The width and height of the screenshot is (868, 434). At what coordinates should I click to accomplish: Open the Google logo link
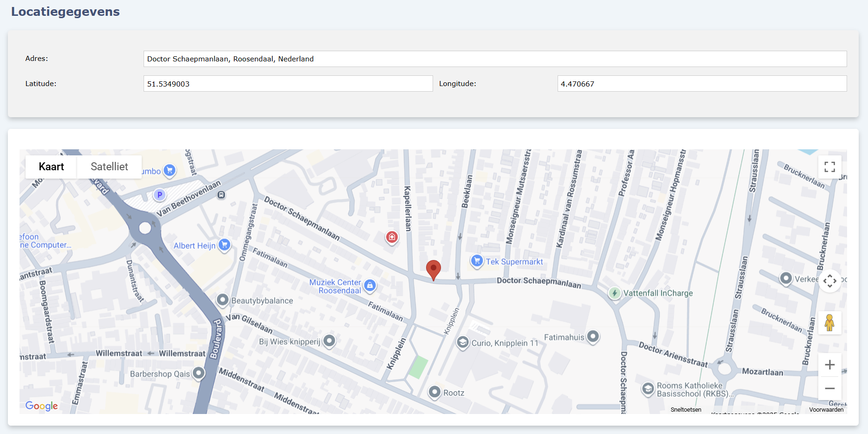[x=41, y=406]
